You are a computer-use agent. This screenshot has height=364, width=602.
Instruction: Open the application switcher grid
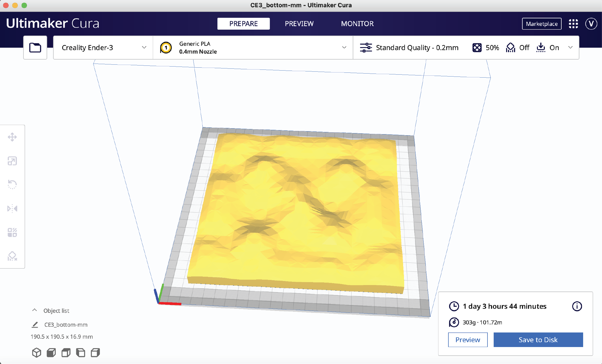click(573, 24)
